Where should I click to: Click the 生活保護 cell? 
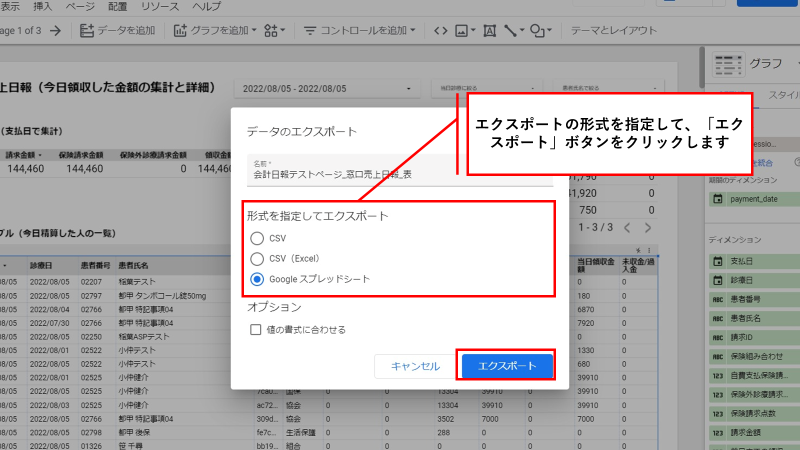(x=301, y=432)
